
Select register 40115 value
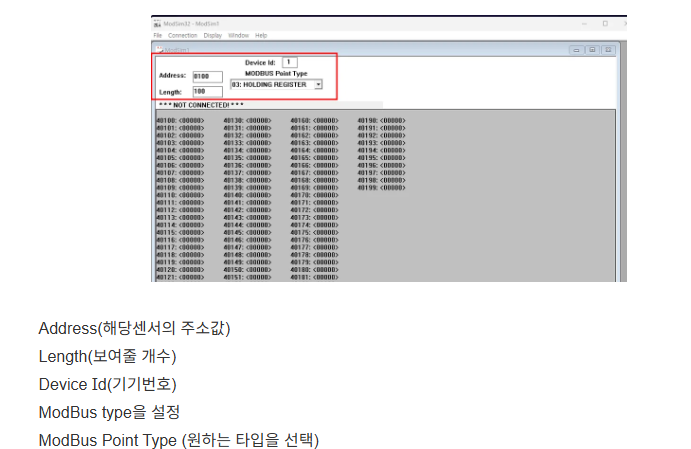(191, 232)
